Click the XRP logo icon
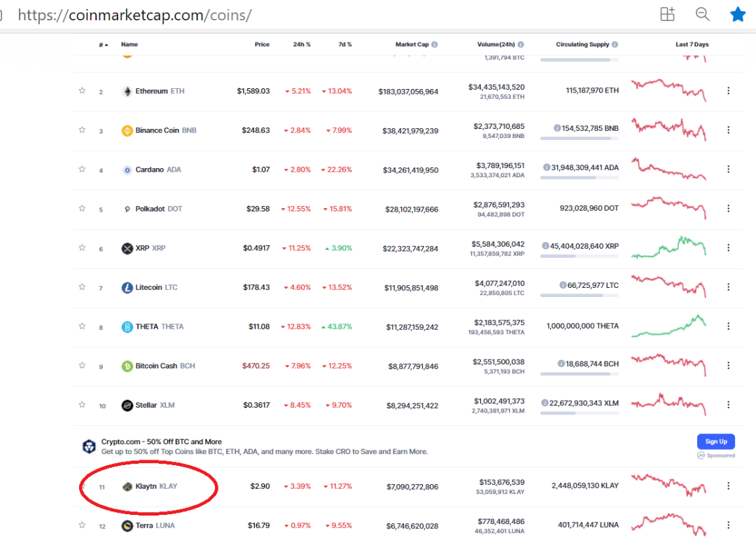The height and width of the screenshot is (545, 756). point(127,249)
